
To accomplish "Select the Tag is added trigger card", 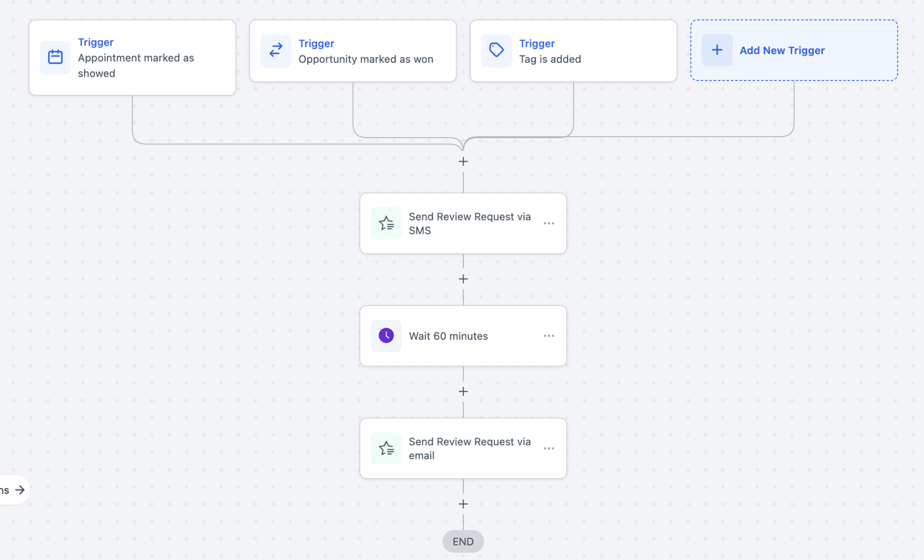I will (573, 50).
